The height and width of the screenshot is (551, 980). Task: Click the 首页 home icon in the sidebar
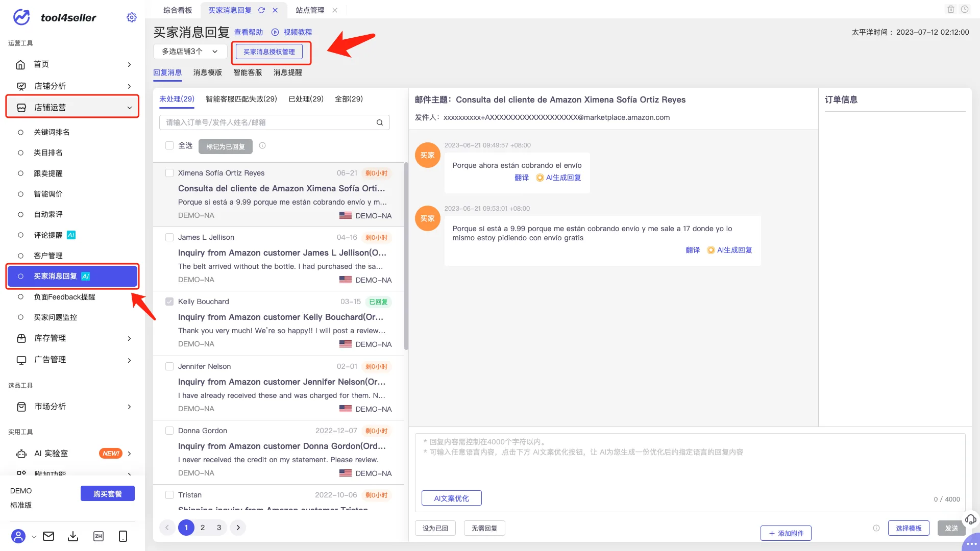tap(20, 65)
